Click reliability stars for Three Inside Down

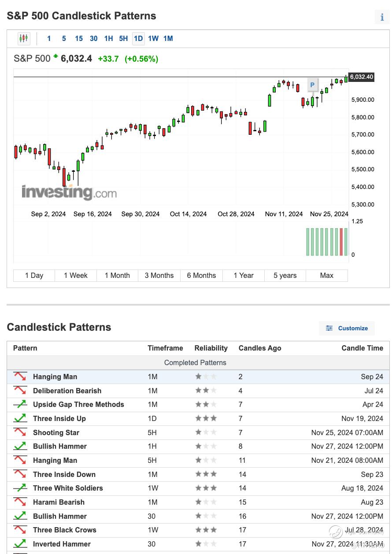(x=206, y=474)
